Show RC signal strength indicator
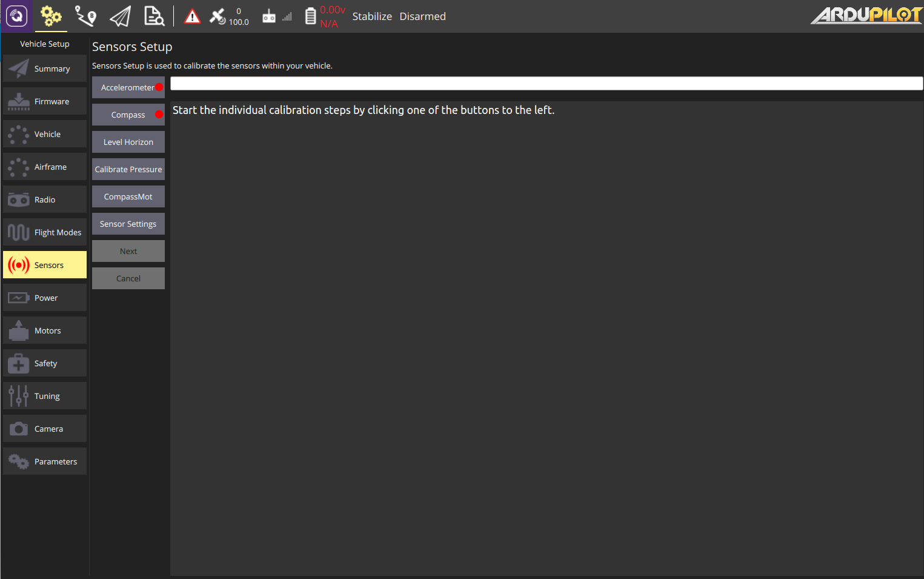924x579 pixels. [277, 16]
